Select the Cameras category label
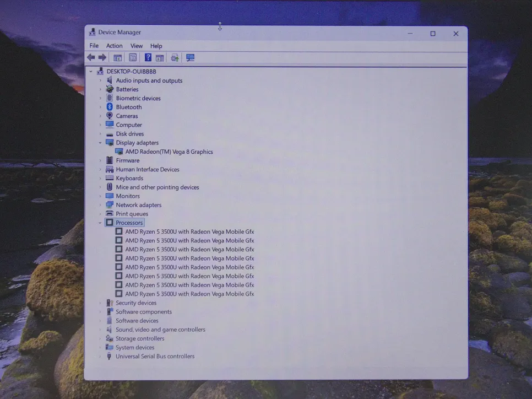This screenshot has height=399, width=532. click(127, 116)
